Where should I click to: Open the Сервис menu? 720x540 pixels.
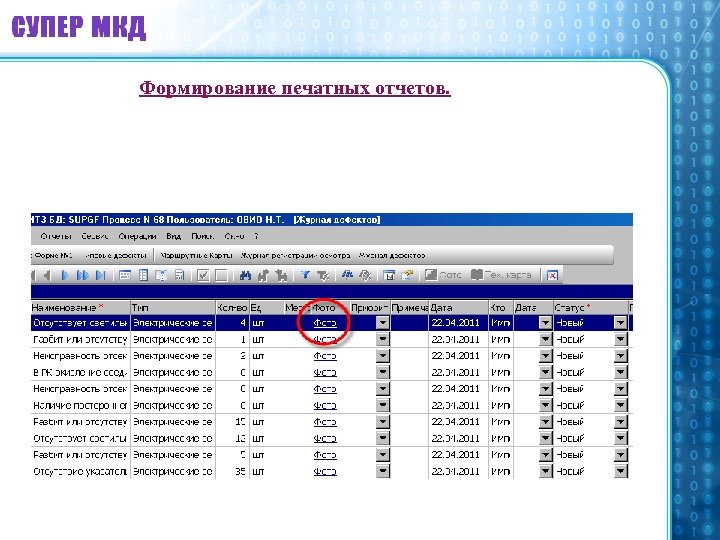click(95, 236)
